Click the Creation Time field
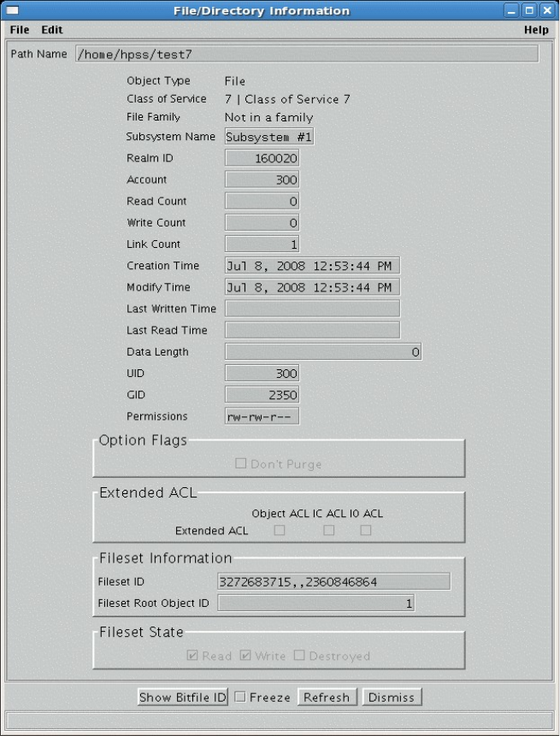Image resolution: width=560 pixels, height=736 pixels. 312,266
